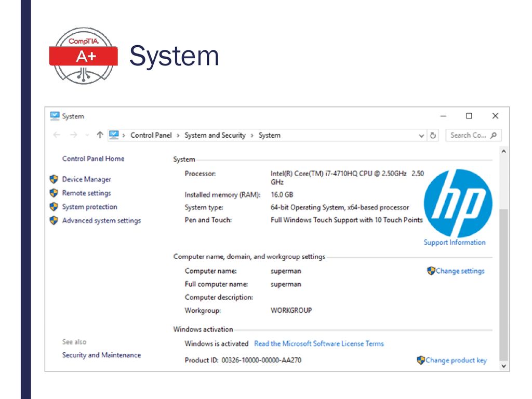Click the Windows is activated text

pos(217,344)
